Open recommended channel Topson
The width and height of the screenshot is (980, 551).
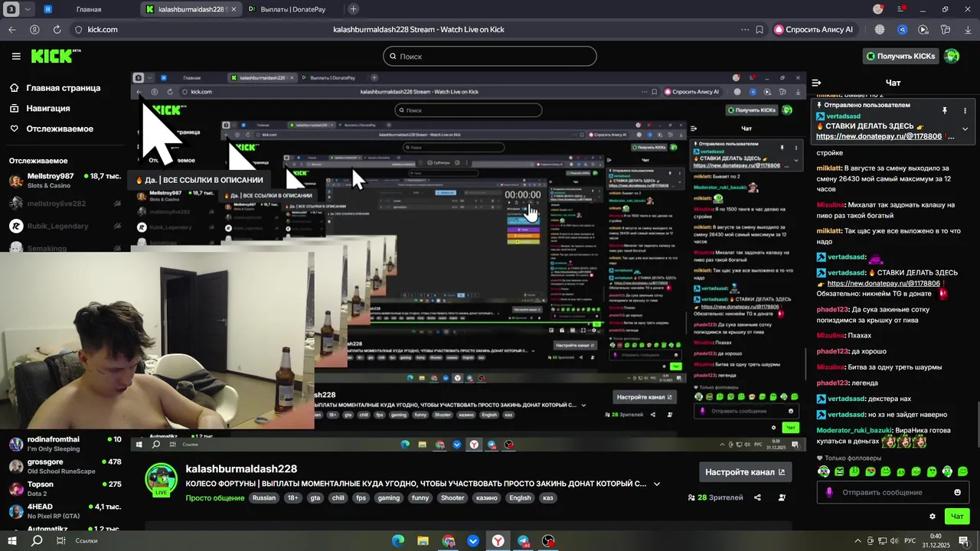click(x=64, y=488)
